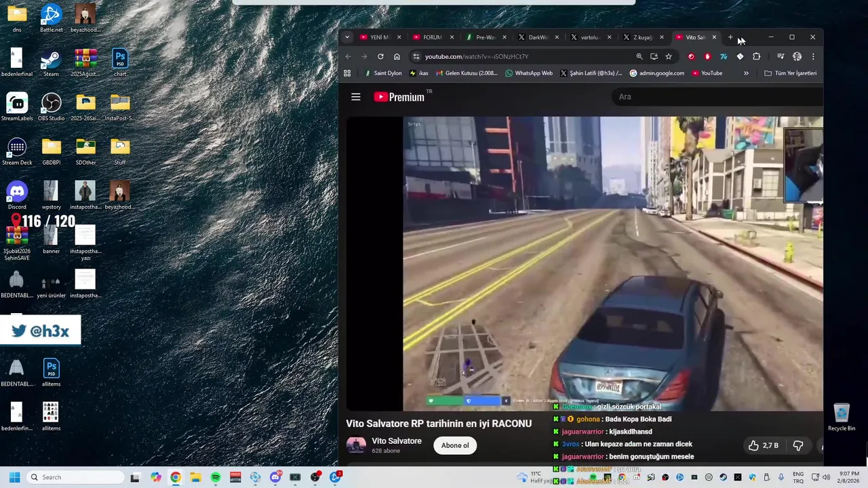Open the Discord desktop shortcut
868x488 pixels.
click(x=17, y=195)
